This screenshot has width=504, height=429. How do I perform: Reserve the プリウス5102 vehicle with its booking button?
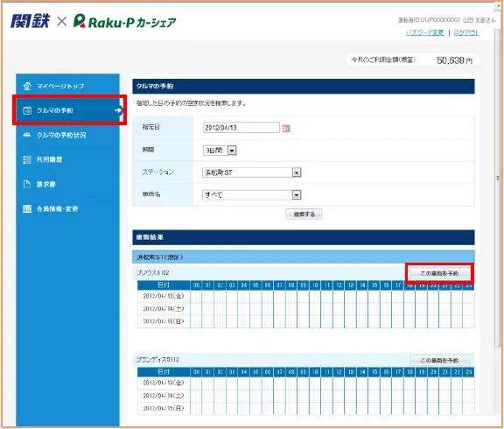coord(439,273)
